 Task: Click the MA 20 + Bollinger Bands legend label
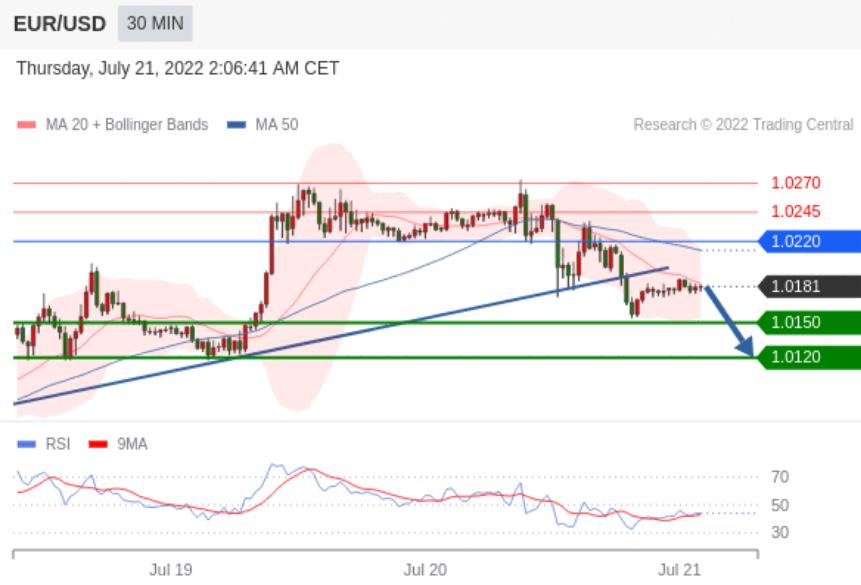(127, 125)
